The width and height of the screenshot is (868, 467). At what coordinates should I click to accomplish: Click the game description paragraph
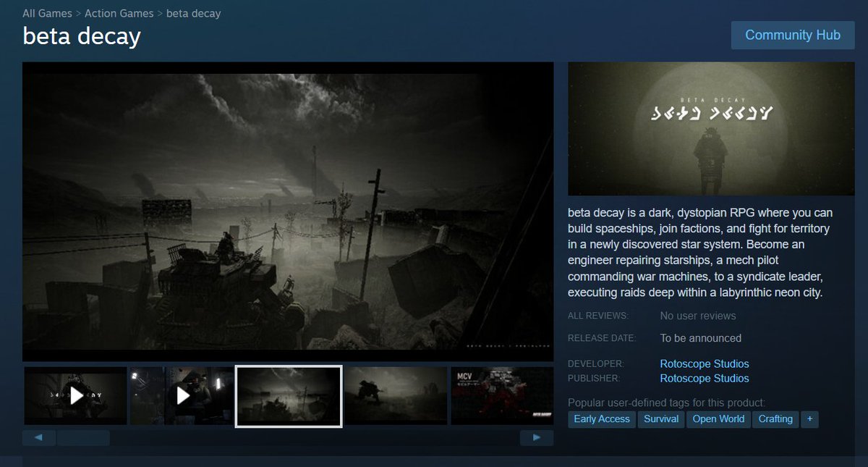(701, 253)
